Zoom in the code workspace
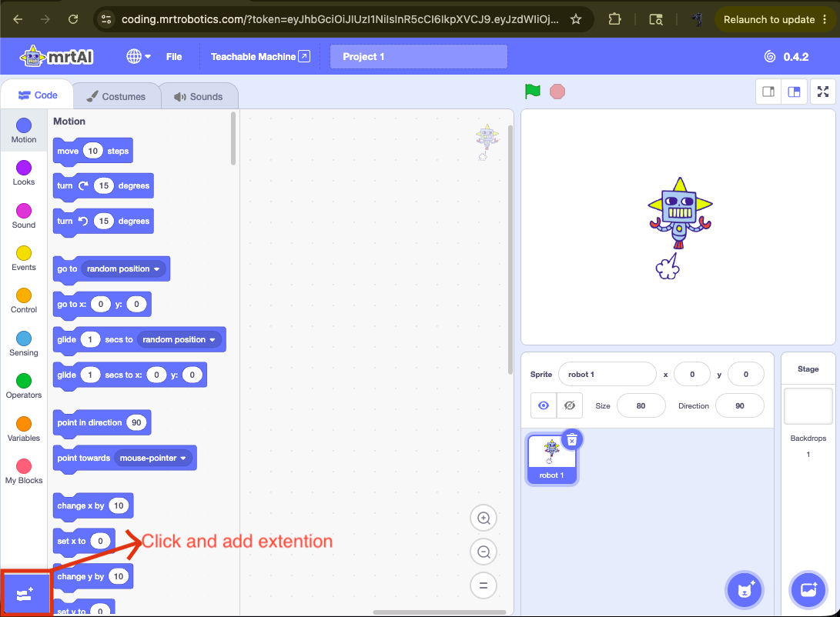 484,518
